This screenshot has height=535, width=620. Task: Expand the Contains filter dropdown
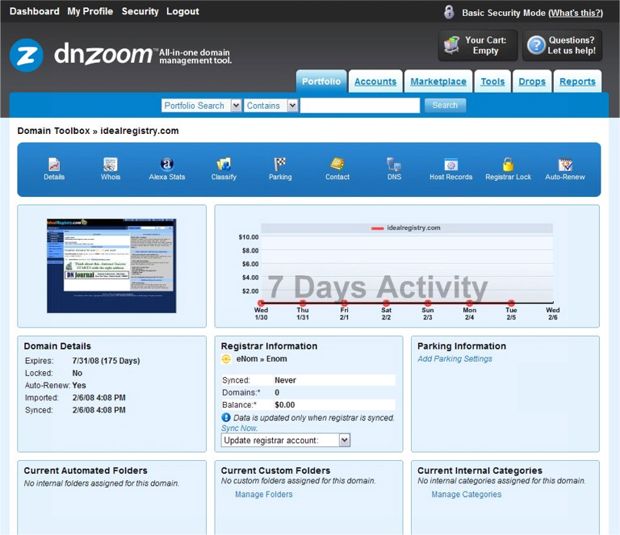click(x=292, y=106)
